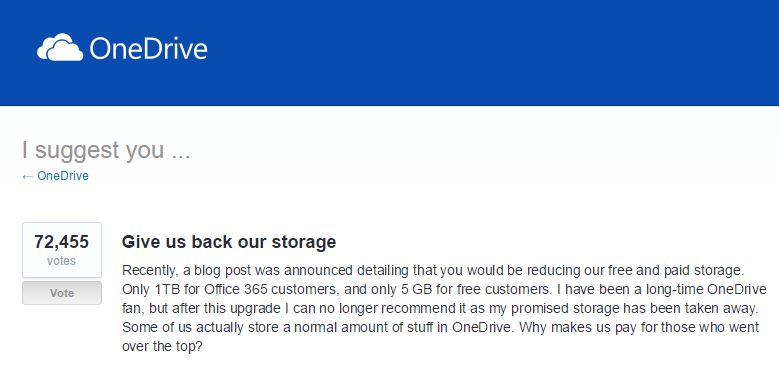The width and height of the screenshot is (779, 384).
Task: Click the votes label under the count
Action: click(x=62, y=261)
